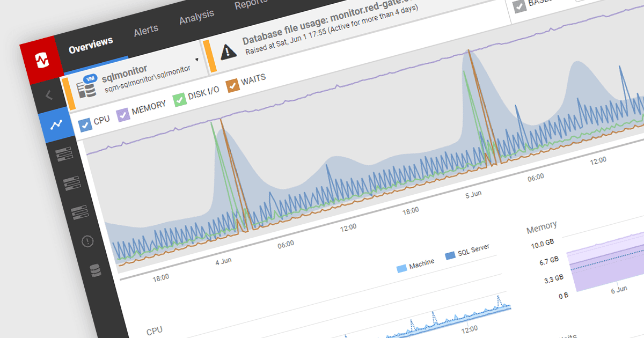The width and height of the screenshot is (644, 338).
Task: Click the '6 Jun' label on Memory chart
Action: pos(619,289)
